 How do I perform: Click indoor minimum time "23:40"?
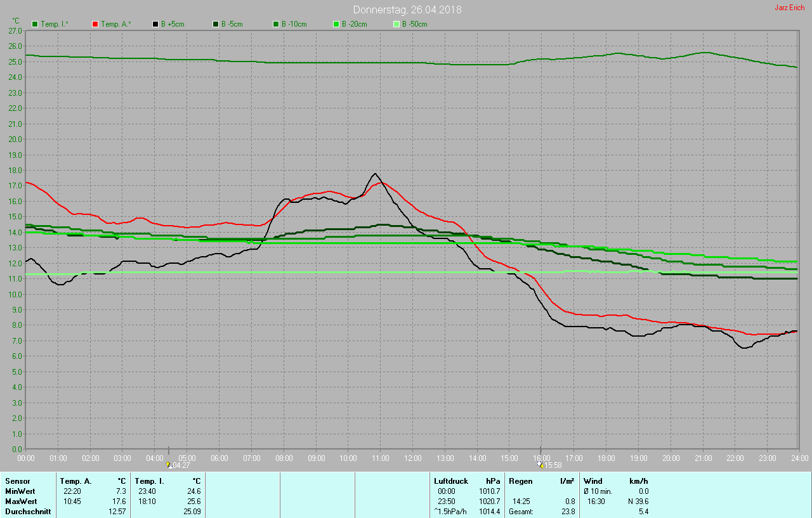(147, 491)
